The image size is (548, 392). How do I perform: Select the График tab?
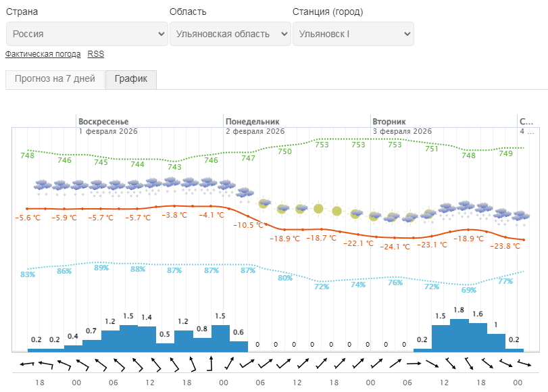(131, 78)
